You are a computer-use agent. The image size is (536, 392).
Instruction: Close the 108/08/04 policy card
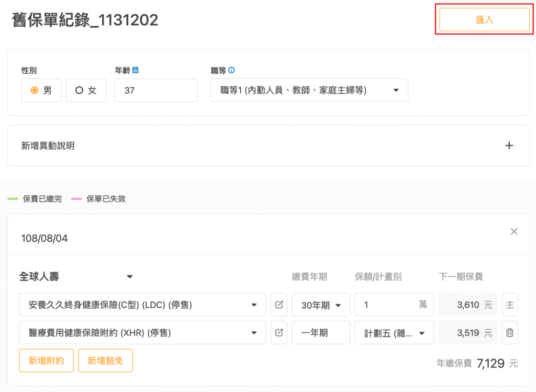pos(514,231)
